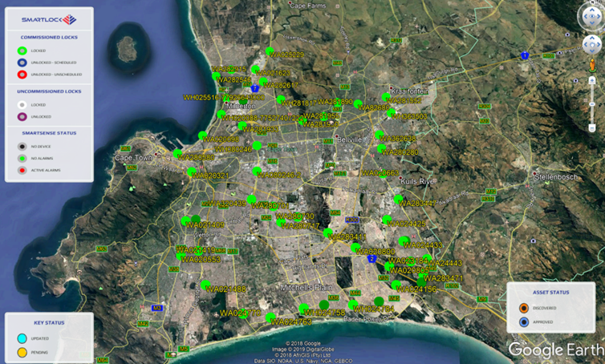
Task: Click the zoom out minus button
Action: pos(591,127)
